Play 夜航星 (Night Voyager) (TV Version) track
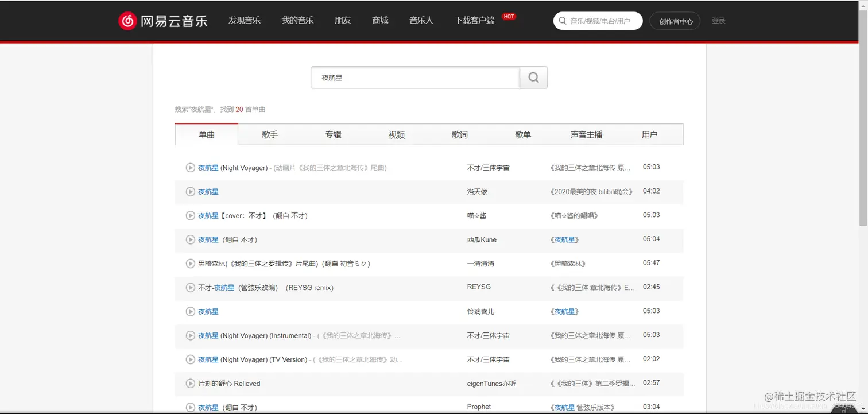Viewport: 868px width, 414px height. 191,359
